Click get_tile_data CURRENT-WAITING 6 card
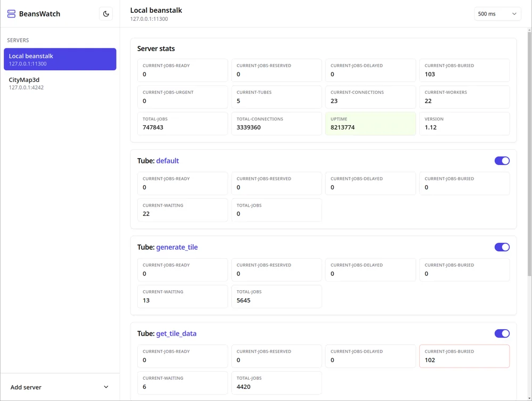 tap(182, 383)
